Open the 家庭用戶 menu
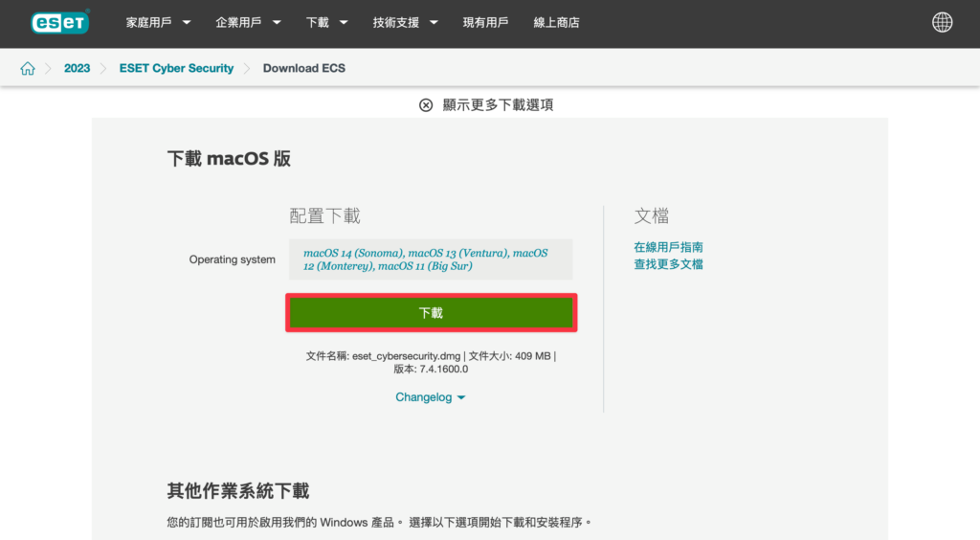 (x=148, y=23)
